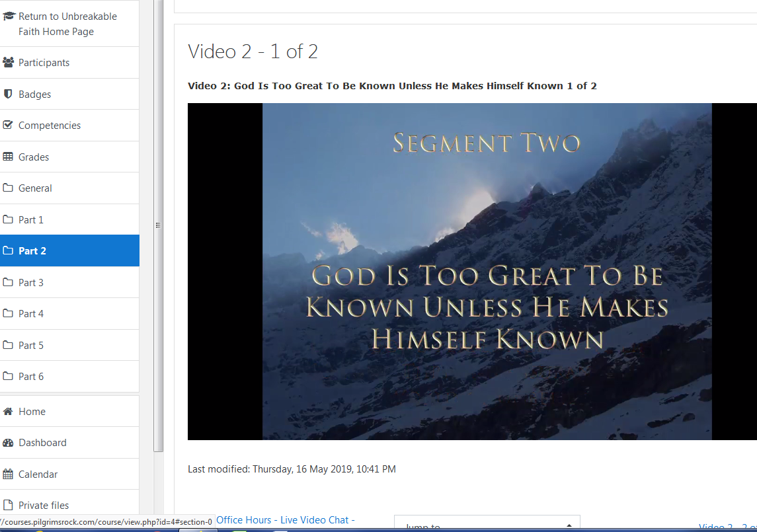Viewport: 757px width, 532px height.
Task: Click the sidebar vertical scrollbar
Action: pyautogui.click(x=158, y=225)
